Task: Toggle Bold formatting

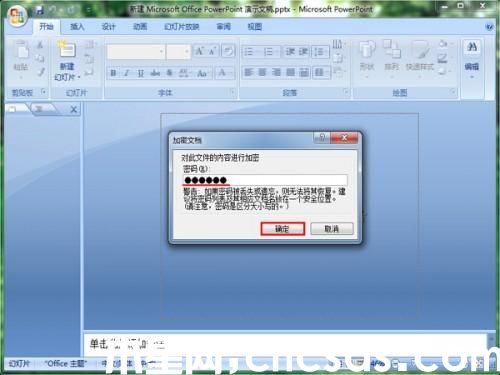Action: [x=113, y=73]
